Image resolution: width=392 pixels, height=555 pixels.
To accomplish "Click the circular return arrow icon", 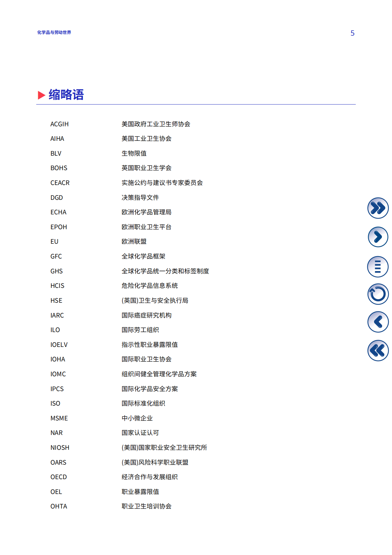I will (378, 294).
